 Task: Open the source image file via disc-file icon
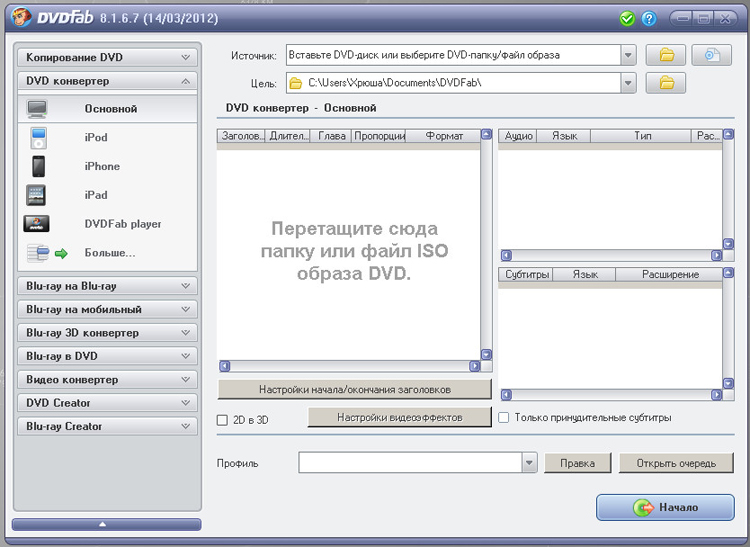coord(712,55)
